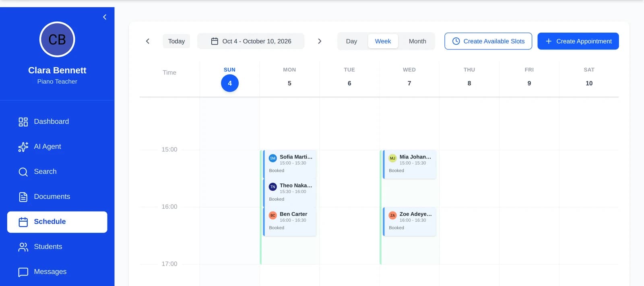Click Zoe Adeye's ZA avatar
This screenshot has width=644, height=286.
pos(392,215)
